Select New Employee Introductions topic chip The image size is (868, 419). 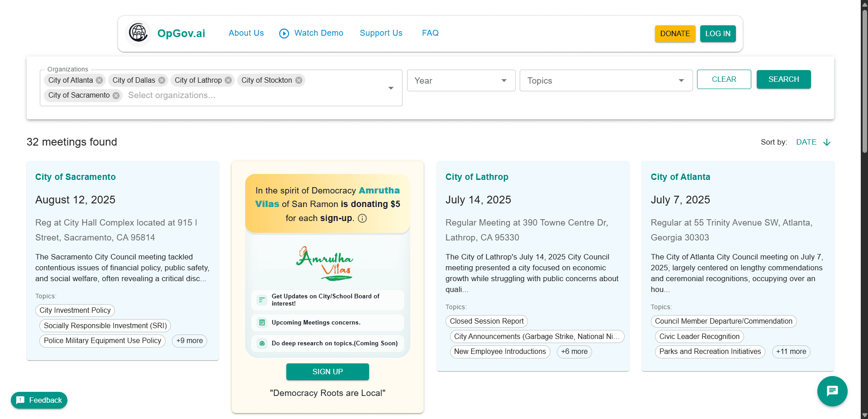click(x=500, y=352)
